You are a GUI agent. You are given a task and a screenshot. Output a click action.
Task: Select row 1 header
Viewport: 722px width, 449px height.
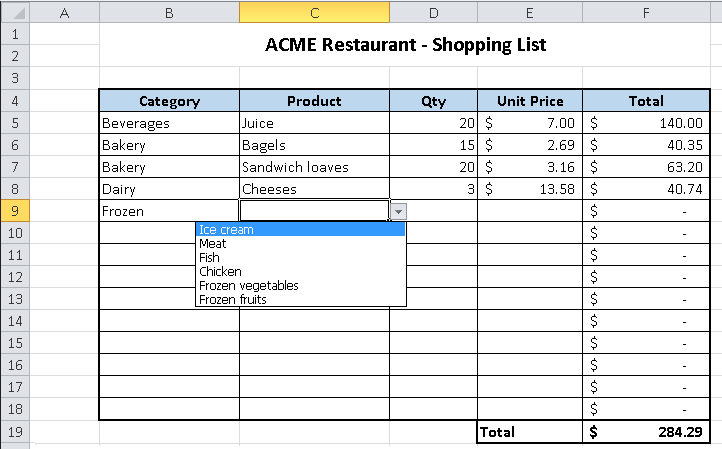click(15, 34)
